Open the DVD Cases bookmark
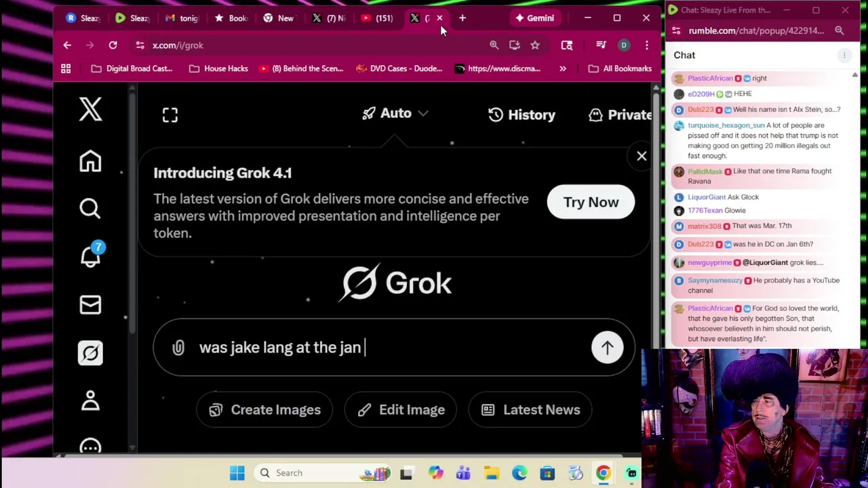The height and width of the screenshot is (488, 868). pos(399,68)
